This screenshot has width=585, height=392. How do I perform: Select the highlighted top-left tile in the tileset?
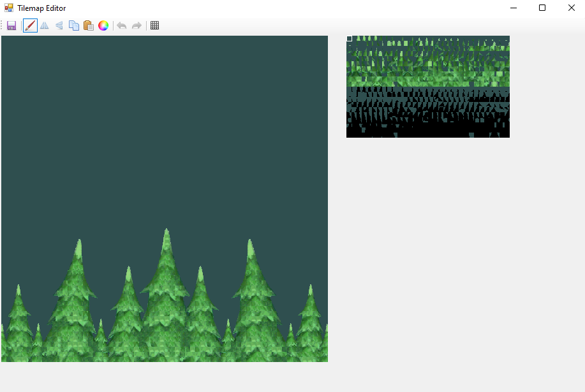(350, 39)
